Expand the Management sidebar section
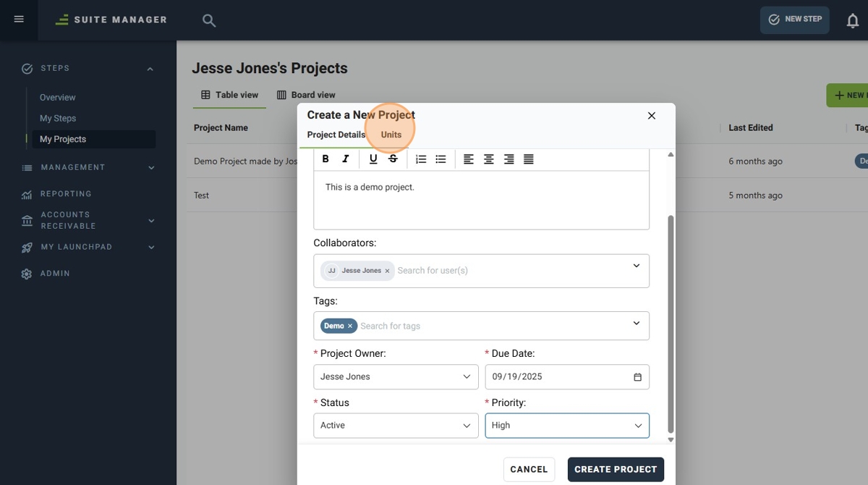The height and width of the screenshot is (485, 868). pyautogui.click(x=151, y=168)
